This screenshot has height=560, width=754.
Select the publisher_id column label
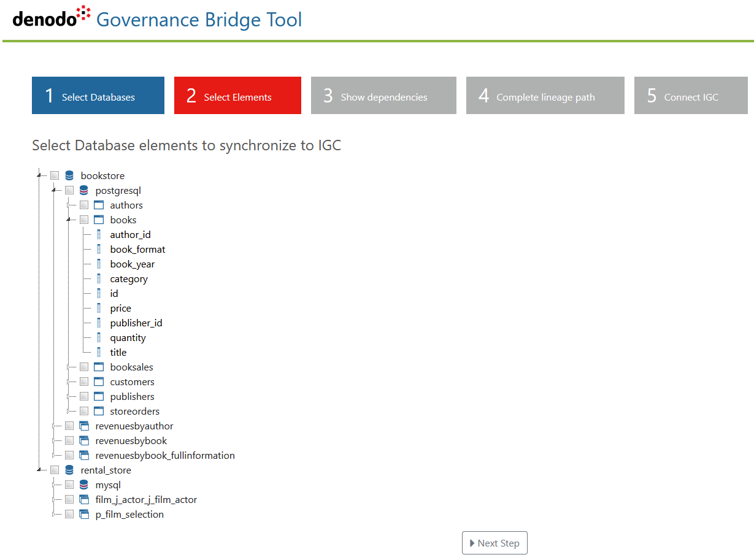pos(136,323)
